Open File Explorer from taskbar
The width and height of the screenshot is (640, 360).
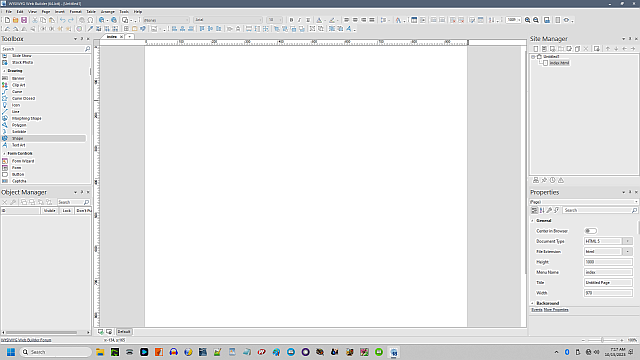click(x=100, y=352)
